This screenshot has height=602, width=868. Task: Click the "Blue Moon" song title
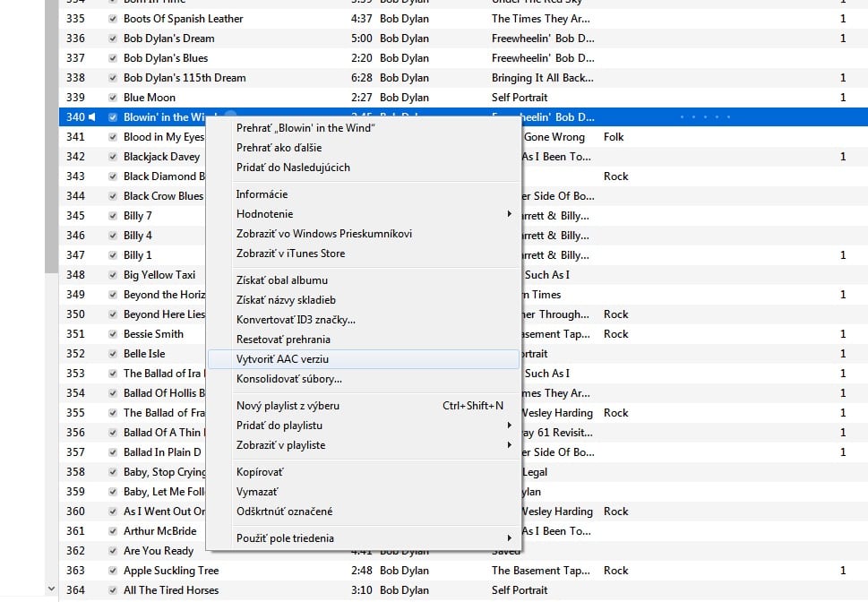point(150,98)
